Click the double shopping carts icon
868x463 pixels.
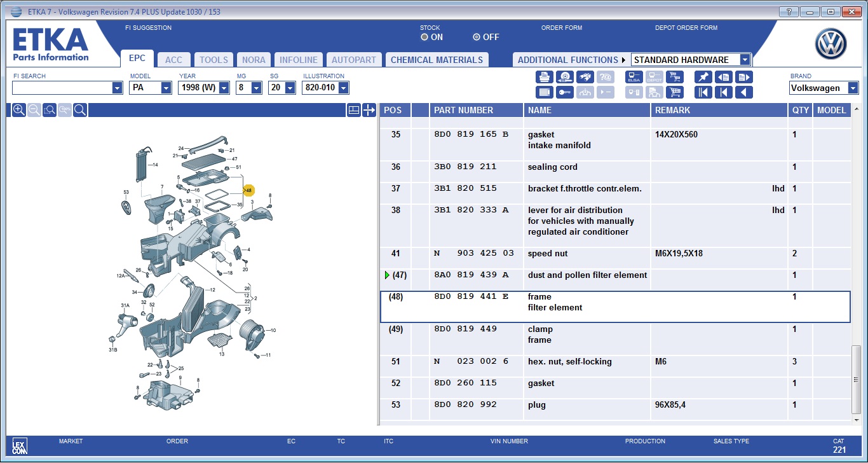[x=674, y=77]
